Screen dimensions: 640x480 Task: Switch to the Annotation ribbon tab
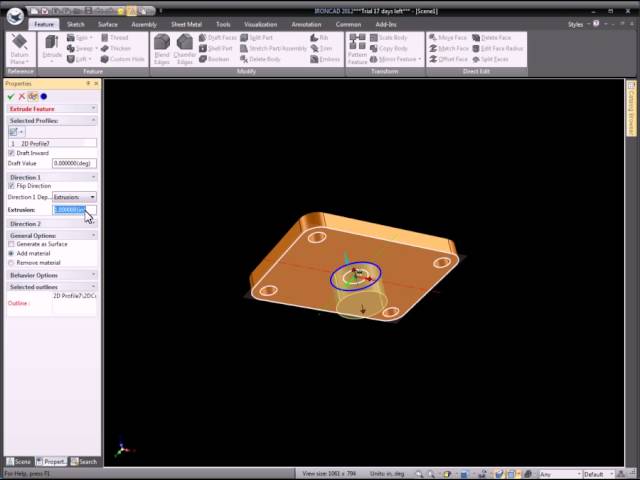click(x=306, y=24)
